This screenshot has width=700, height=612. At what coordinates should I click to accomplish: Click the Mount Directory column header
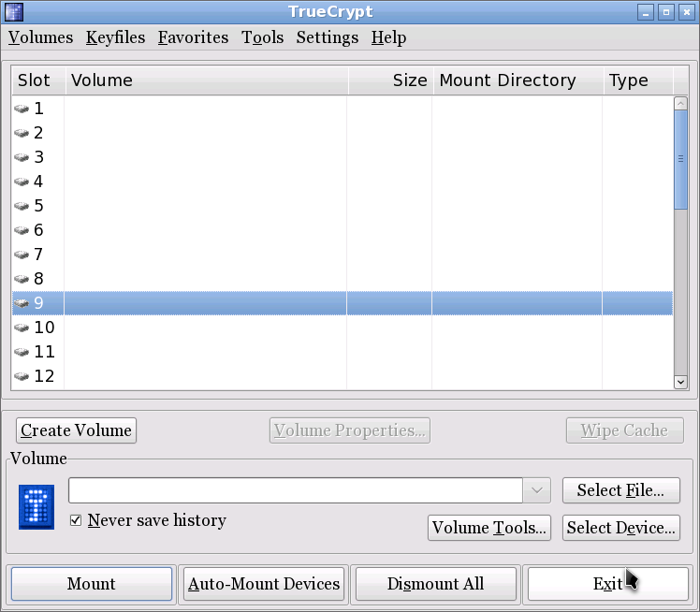(518, 80)
